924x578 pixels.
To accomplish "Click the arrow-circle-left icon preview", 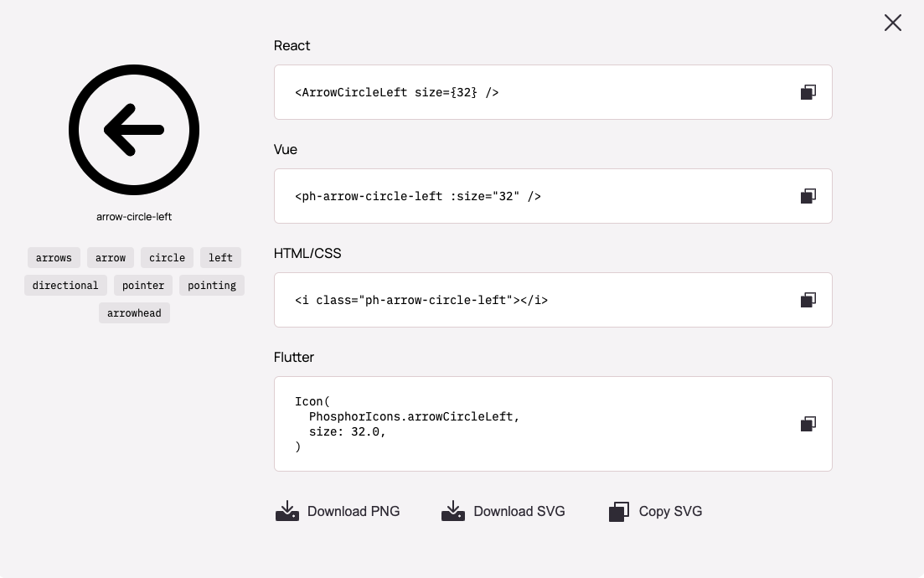I will pyautogui.click(x=134, y=130).
